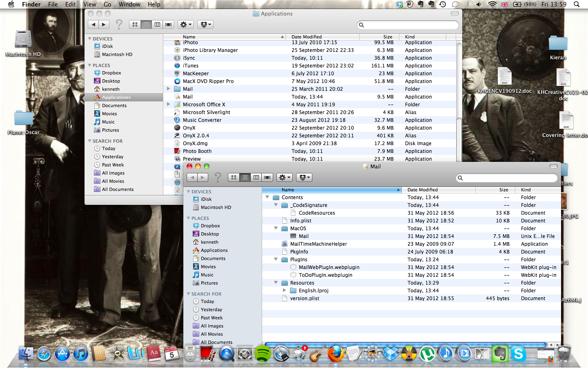This screenshot has width=588, height=368.
Task: Open the Window menu
Action: pyautogui.click(x=129, y=4)
